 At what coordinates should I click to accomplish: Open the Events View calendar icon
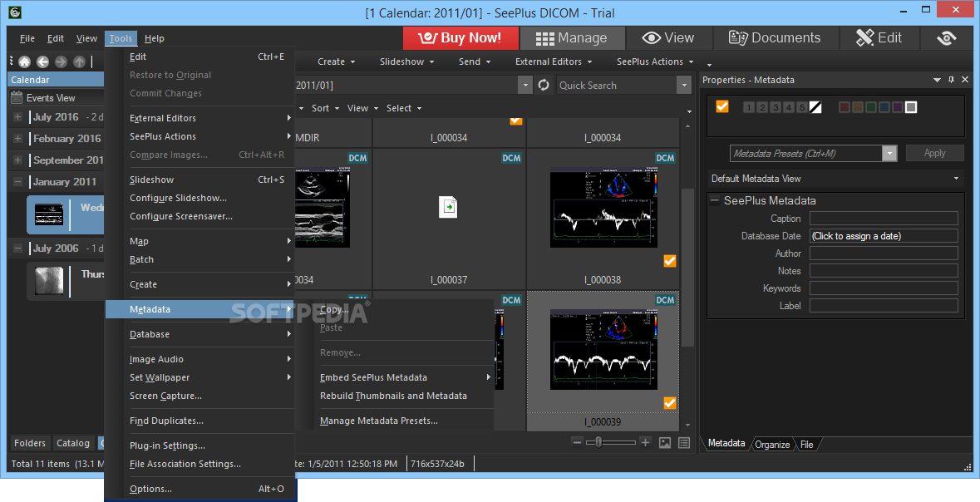pyautogui.click(x=17, y=97)
